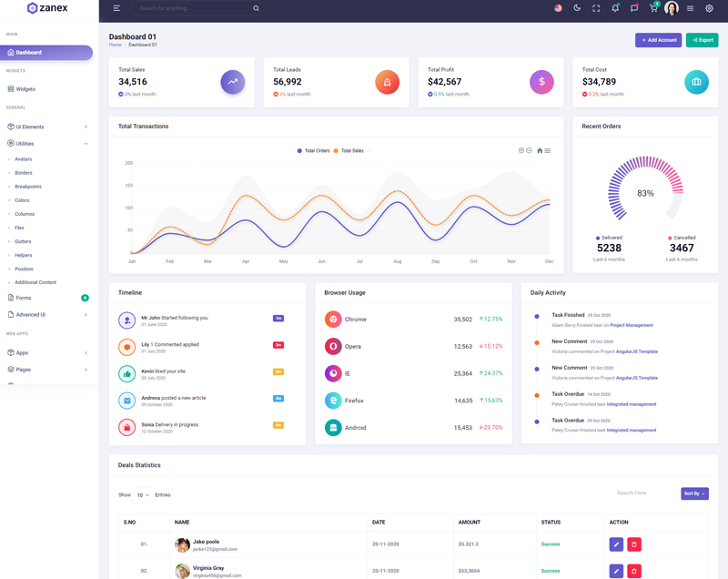This screenshot has width=728, height=579.
Task: Open the Avatars submenu item
Action: tap(23, 159)
